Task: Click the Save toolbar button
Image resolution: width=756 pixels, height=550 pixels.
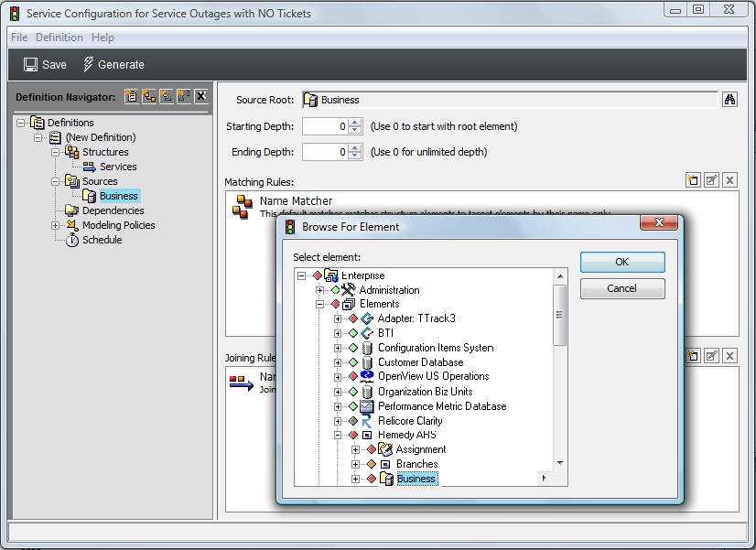Action: point(45,65)
